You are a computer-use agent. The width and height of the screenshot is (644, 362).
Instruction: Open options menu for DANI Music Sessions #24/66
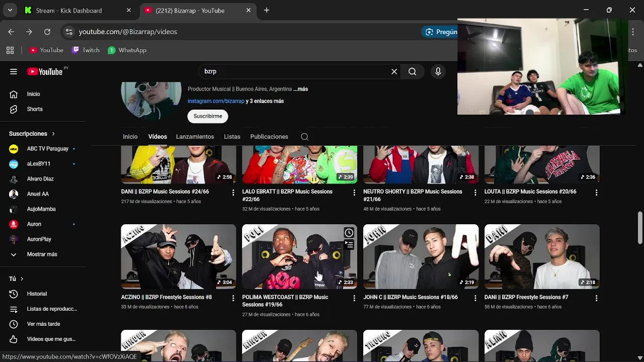coord(233,193)
